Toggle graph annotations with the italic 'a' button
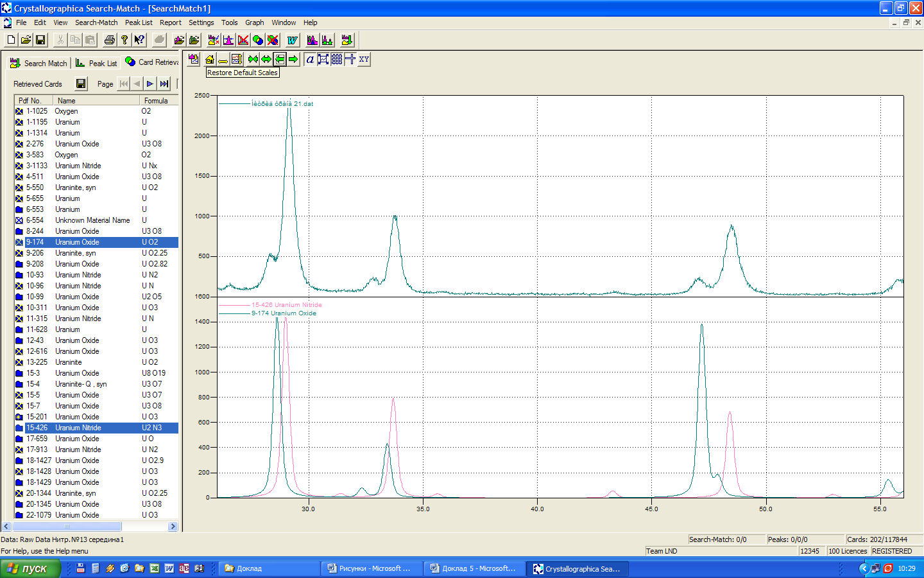Image resolution: width=924 pixels, height=578 pixels. [x=310, y=59]
